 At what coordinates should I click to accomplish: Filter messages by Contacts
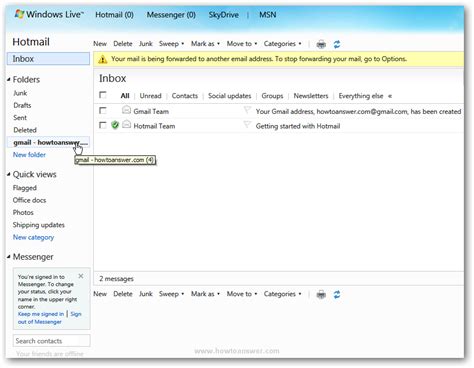click(185, 96)
